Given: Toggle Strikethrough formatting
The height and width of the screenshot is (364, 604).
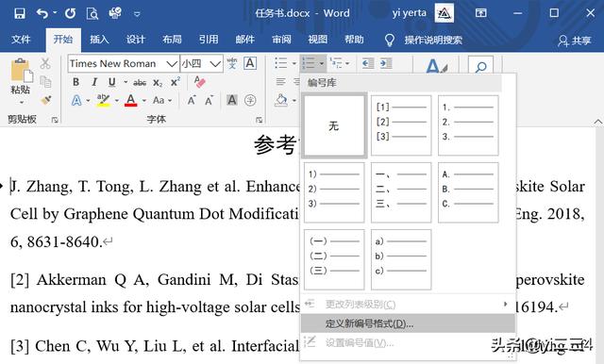Looking at the screenshot, I should 140,82.
